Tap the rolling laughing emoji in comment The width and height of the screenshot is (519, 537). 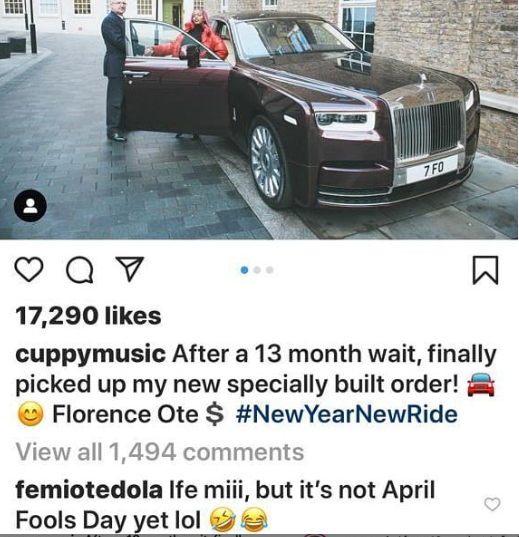(223, 520)
